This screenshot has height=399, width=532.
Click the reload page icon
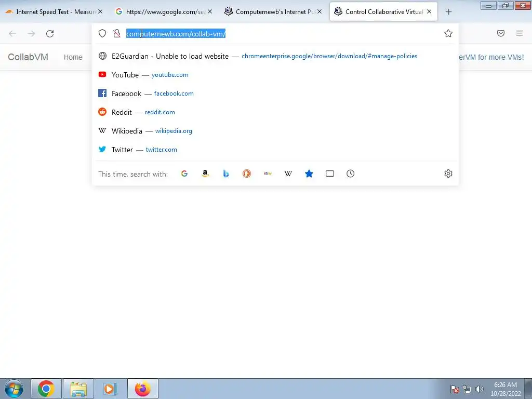coord(50,34)
